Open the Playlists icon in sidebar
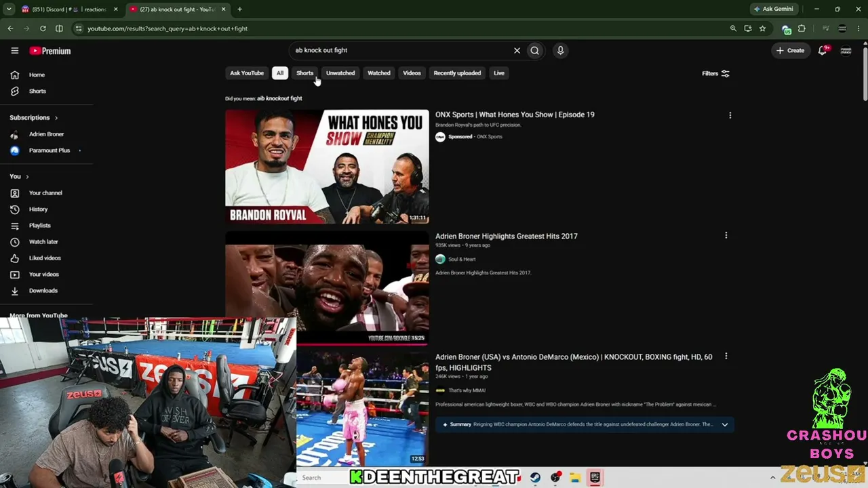The width and height of the screenshot is (868, 488). click(x=15, y=226)
